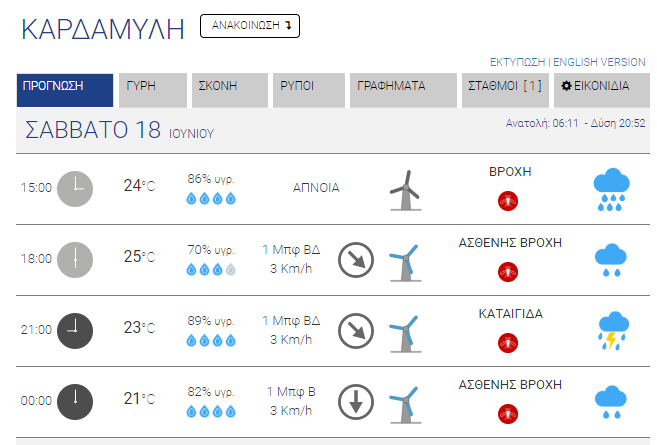Click the rain cloud icon at 15:00
Screen dimensions: 657x445
[611, 189]
